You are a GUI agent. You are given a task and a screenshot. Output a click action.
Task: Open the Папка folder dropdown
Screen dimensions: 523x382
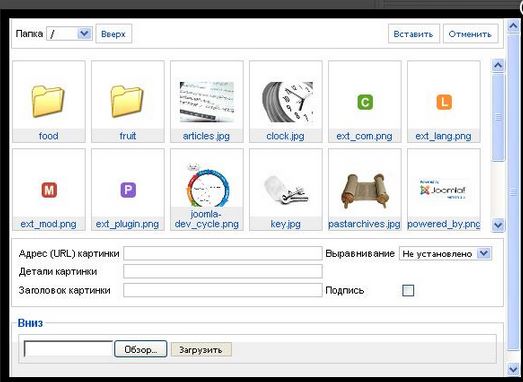(x=69, y=34)
